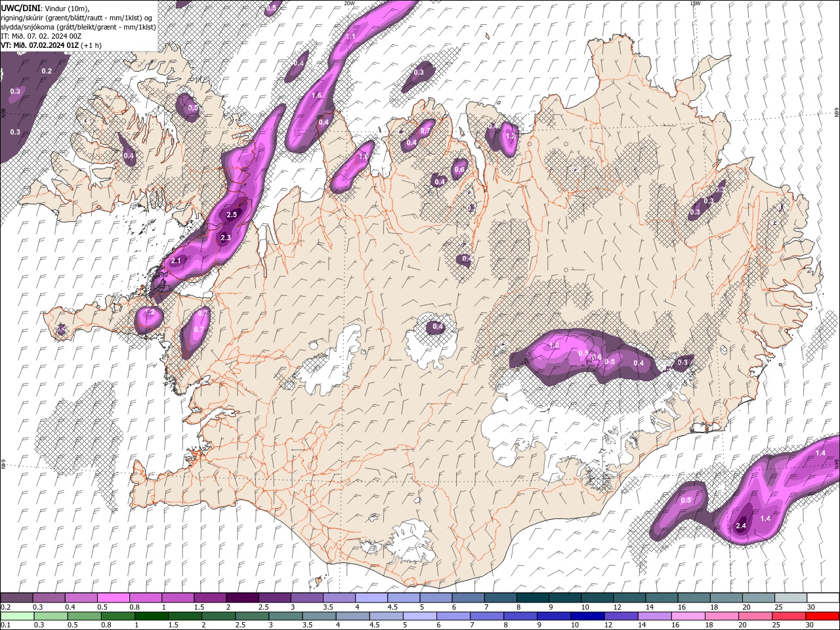
Task: Click the 1.2 snowfall value in the north
Action: (511, 136)
